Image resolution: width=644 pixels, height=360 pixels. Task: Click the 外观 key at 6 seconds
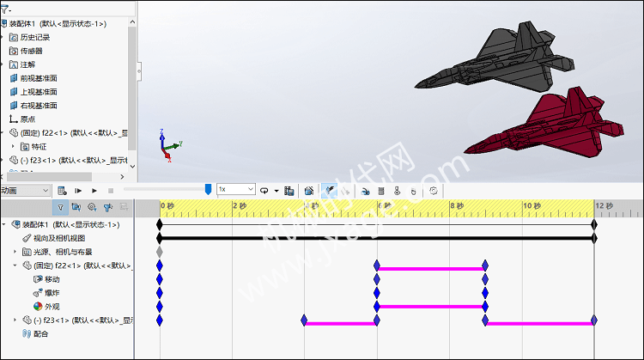[377, 306]
